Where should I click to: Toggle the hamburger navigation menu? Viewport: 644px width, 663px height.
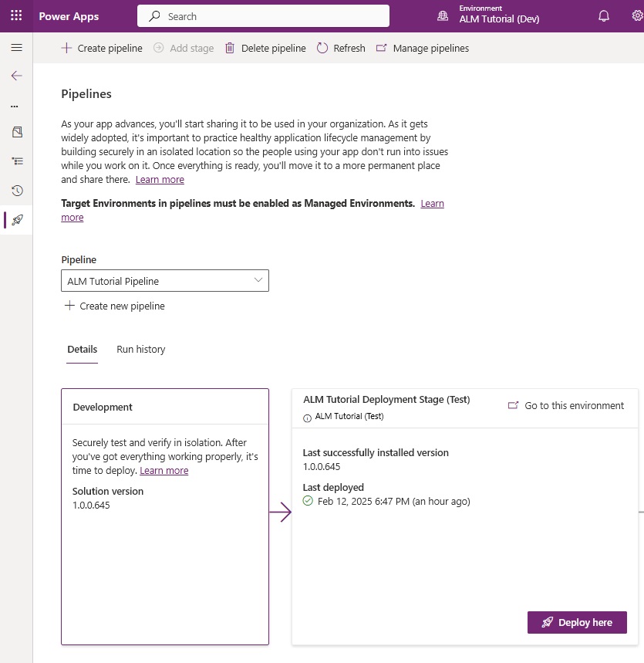tap(16, 47)
